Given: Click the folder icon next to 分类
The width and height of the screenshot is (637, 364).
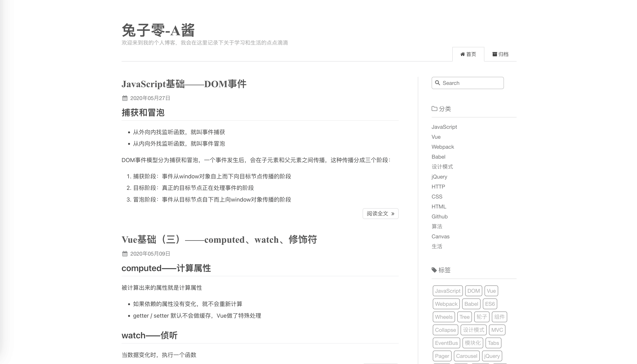Looking at the screenshot, I should tap(434, 108).
